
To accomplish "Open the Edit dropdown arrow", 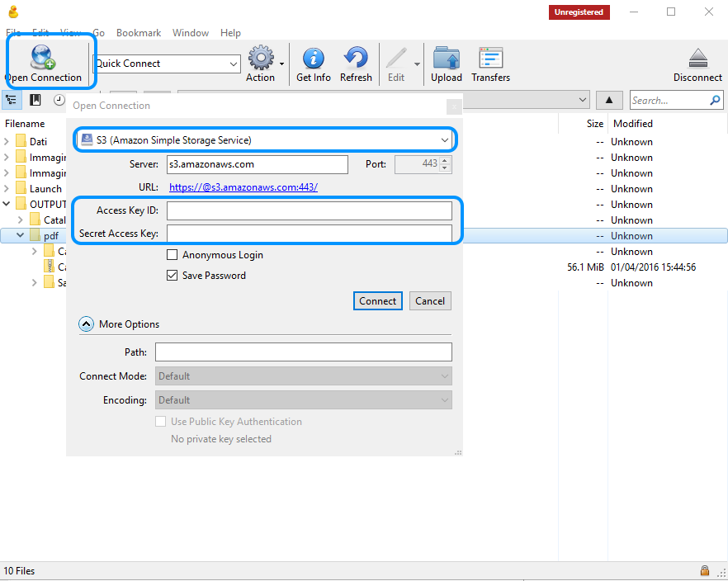I will (417, 64).
